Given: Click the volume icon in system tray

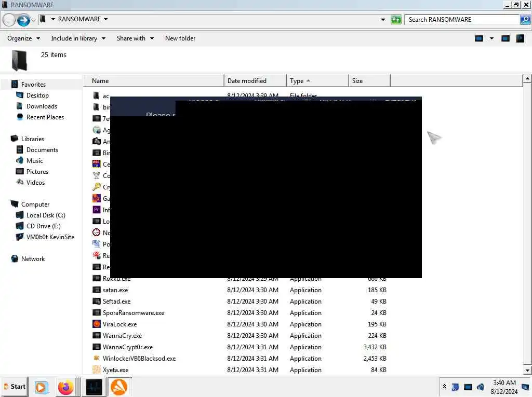Looking at the screenshot, I should click(480, 387).
